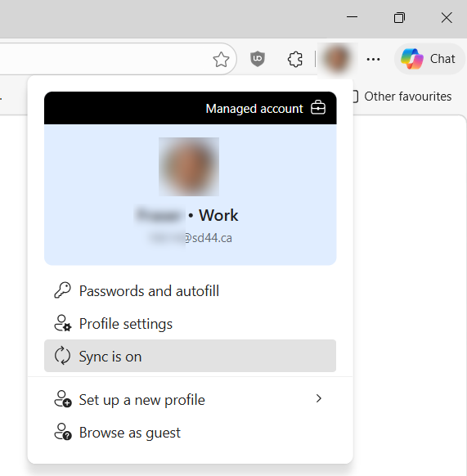Open Passwords and autofill

190,291
